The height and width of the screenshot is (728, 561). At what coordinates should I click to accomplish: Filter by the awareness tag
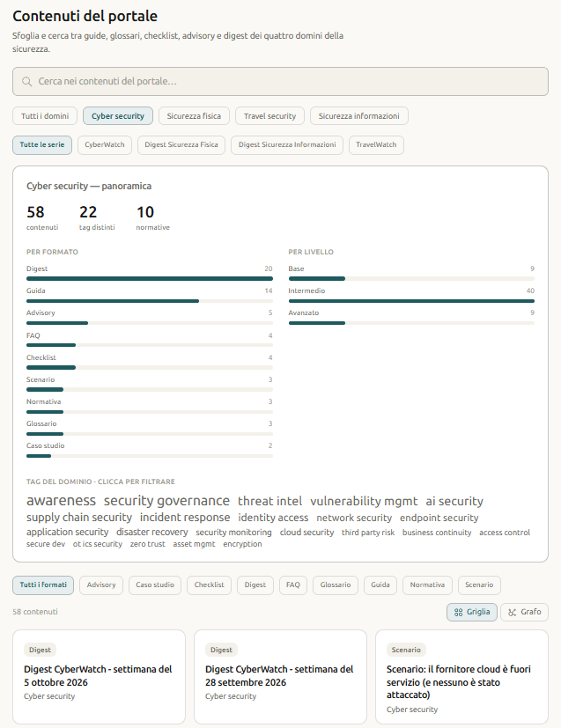coord(62,501)
